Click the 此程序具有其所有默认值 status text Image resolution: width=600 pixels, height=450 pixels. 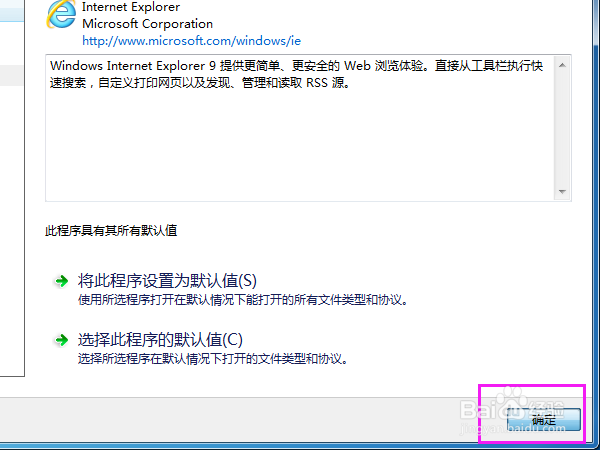tap(111, 231)
